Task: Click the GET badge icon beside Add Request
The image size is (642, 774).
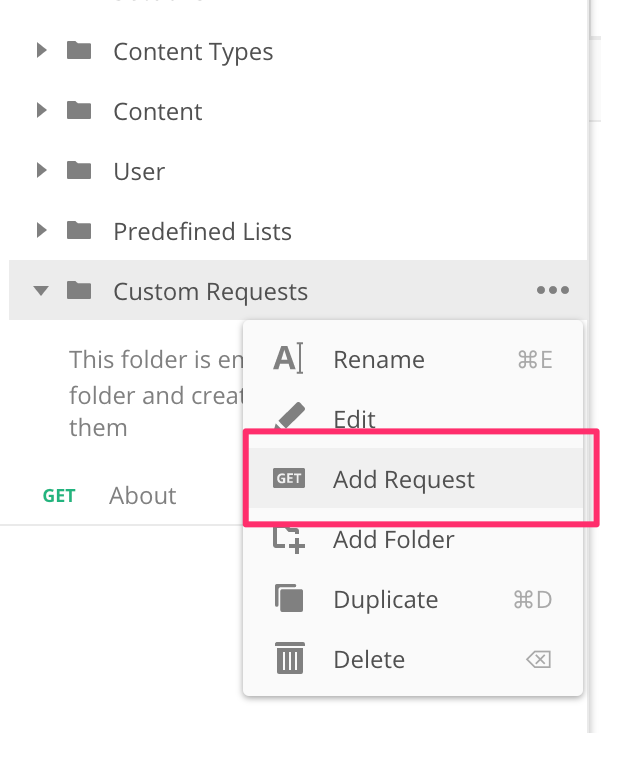Action: pyautogui.click(x=289, y=479)
